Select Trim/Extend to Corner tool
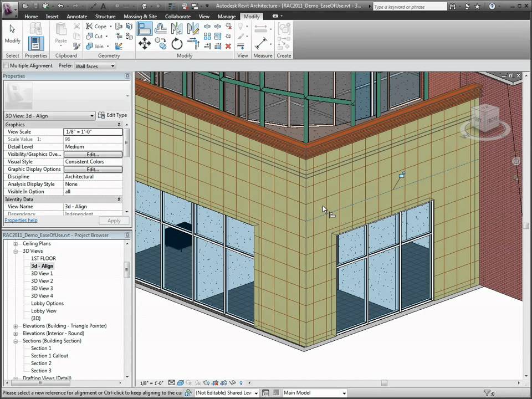Image resolution: width=532 pixels, height=399 pixels. [x=192, y=43]
